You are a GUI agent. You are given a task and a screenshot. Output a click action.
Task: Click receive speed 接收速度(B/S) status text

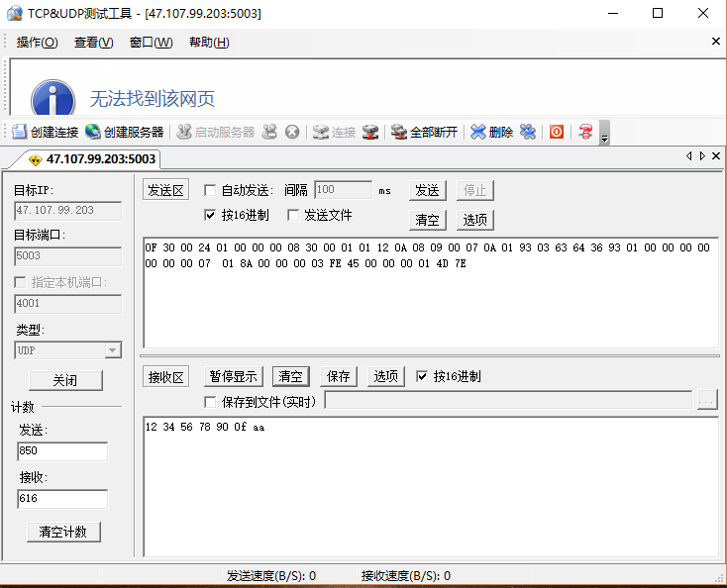[x=406, y=576]
